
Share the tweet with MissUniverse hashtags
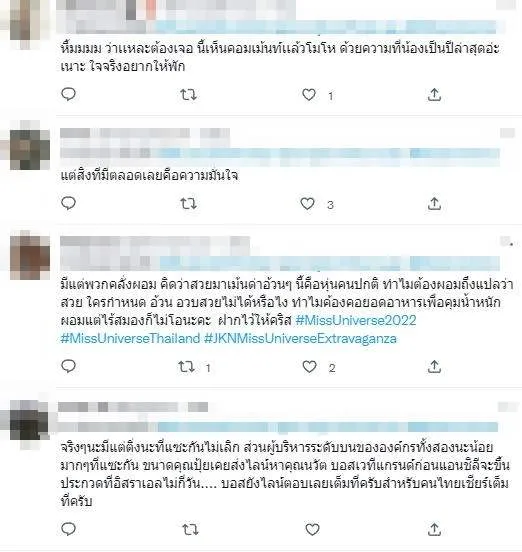tap(434, 367)
